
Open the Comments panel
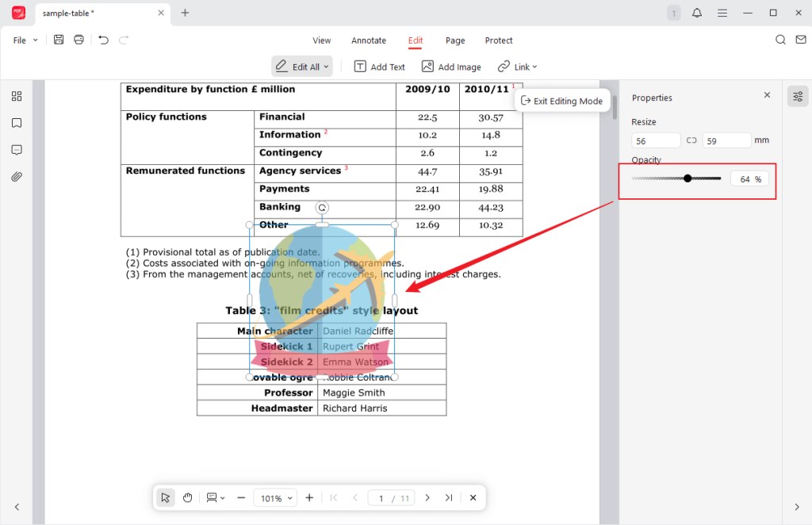click(x=17, y=150)
